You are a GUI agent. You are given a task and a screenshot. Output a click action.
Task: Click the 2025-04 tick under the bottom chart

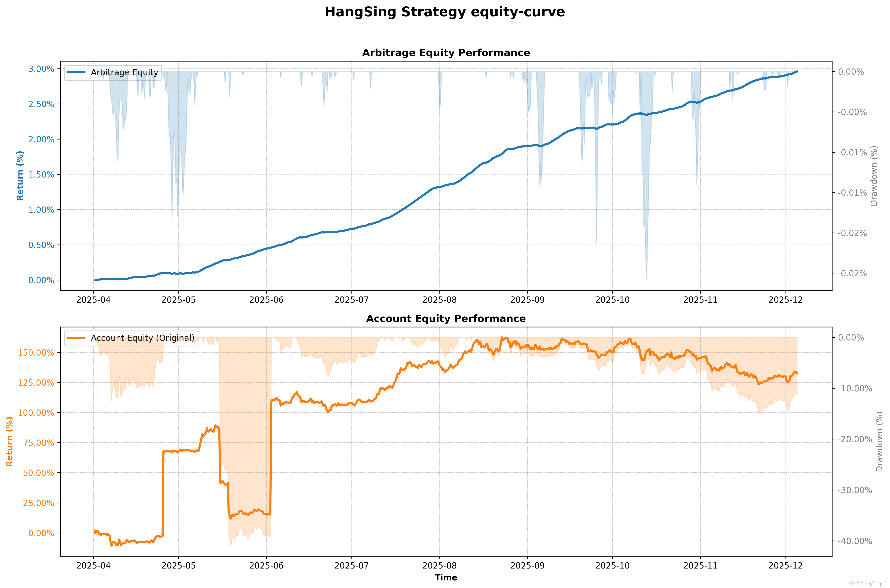(93, 566)
